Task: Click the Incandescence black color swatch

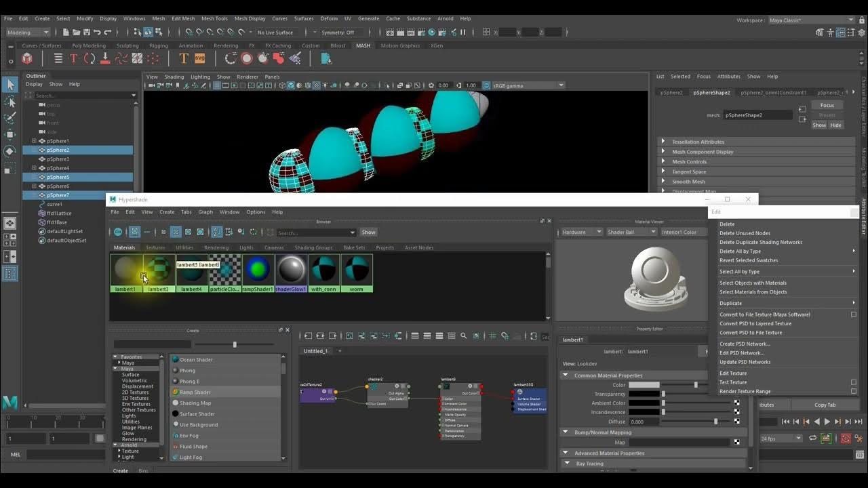Action: pos(644,412)
